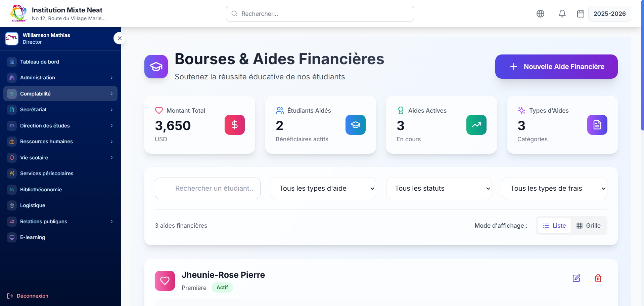The image size is (644, 306).
Task: Switch display mode to Grille
Action: [x=589, y=226]
